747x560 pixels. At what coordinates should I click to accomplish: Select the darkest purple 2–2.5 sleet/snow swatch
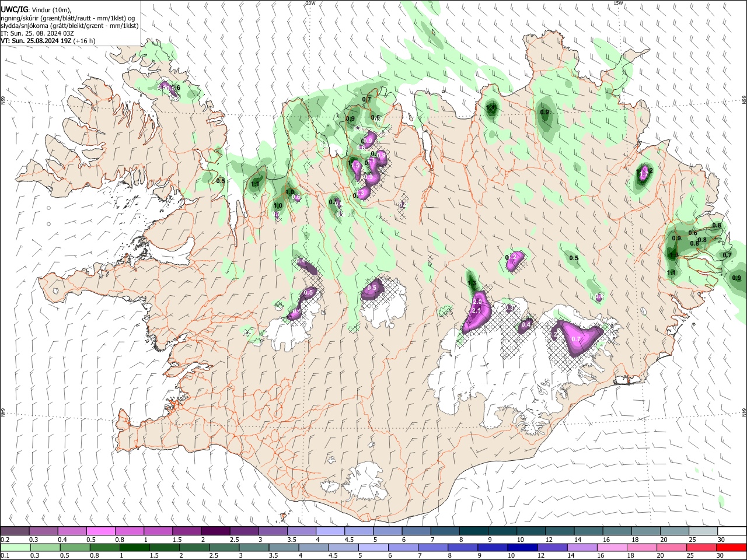tap(215, 531)
